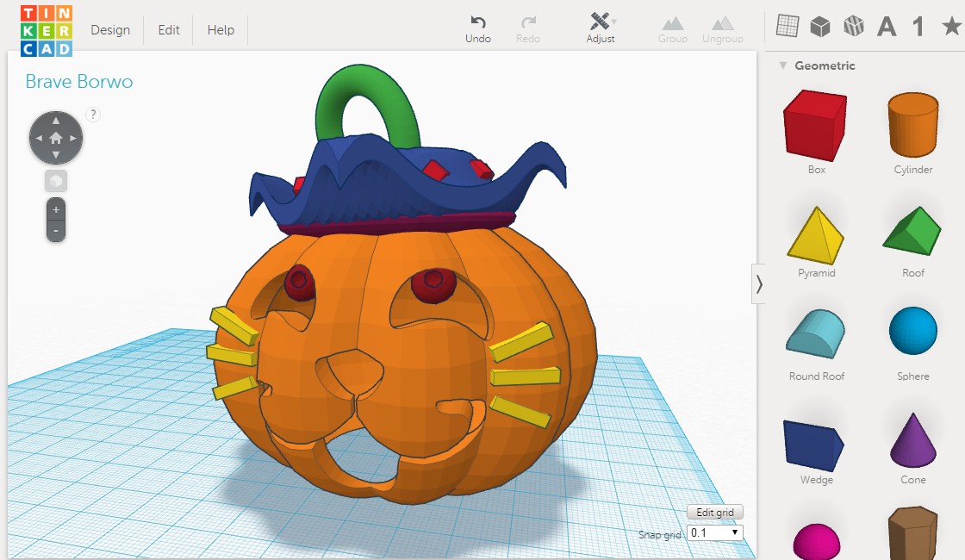Click the Redo button
This screenshot has height=560, width=965.
click(528, 29)
